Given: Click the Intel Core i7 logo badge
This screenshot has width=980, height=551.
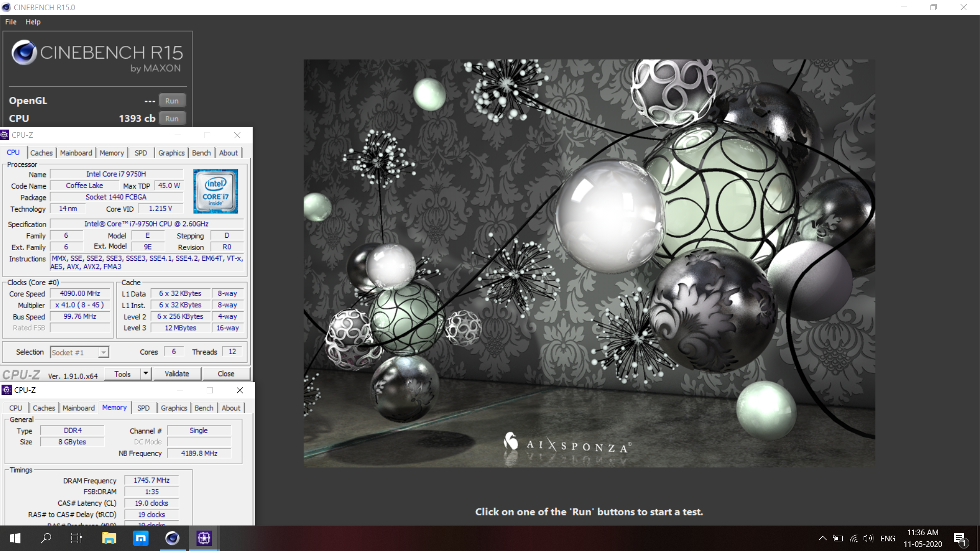Looking at the screenshot, I should click(x=215, y=191).
